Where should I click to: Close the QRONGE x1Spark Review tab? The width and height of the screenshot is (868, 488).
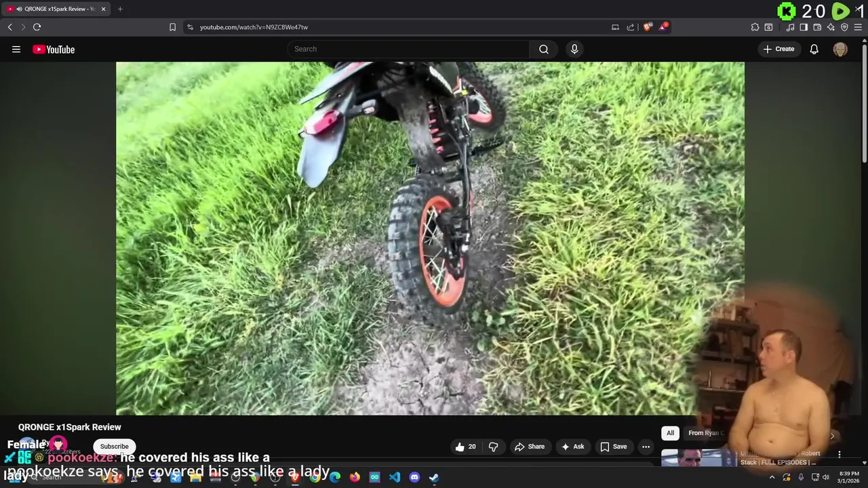tap(103, 9)
